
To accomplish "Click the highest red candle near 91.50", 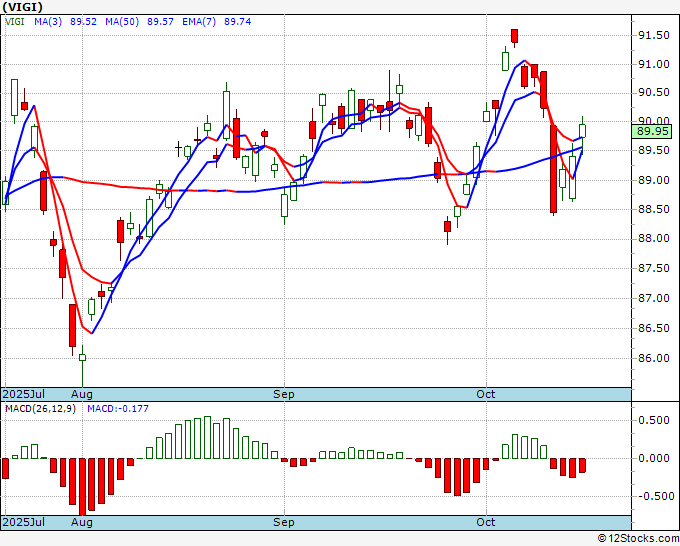I will (x=514, y=36).
